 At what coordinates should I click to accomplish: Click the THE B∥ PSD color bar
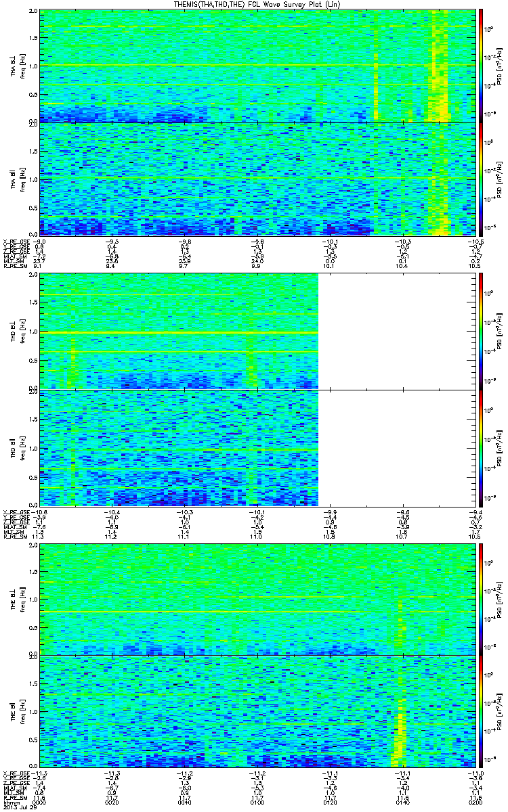[482, 710]
